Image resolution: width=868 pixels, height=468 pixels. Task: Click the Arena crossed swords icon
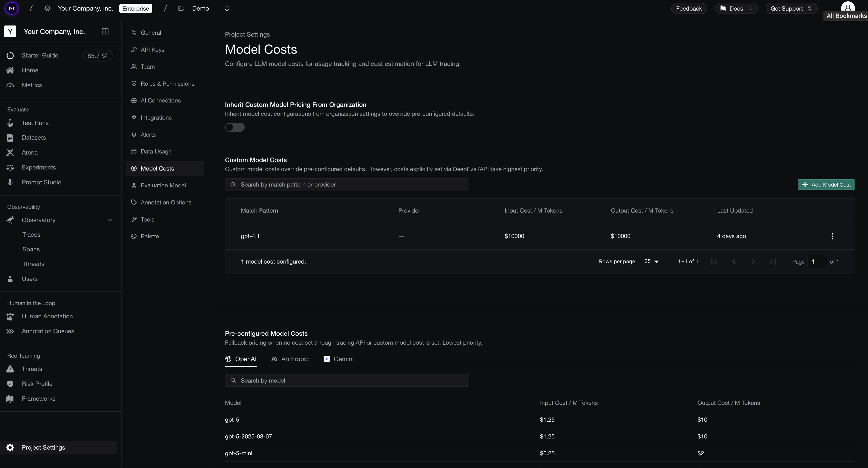coord(10,153)
